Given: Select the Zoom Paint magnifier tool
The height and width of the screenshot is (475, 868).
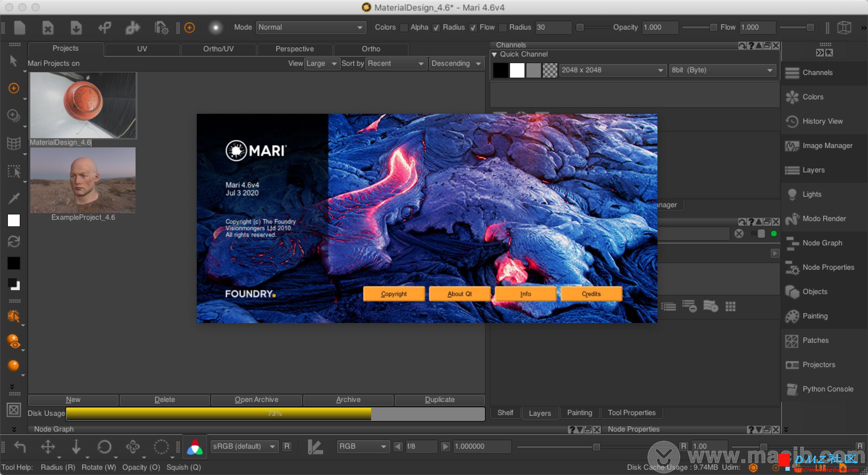Looking at the screenshot, I should point(13,116).
